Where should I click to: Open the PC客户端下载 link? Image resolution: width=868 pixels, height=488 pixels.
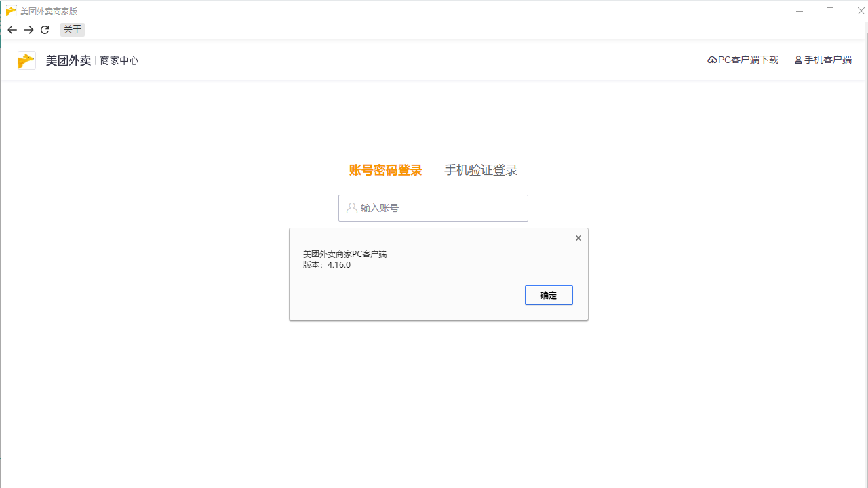tap(746, 60)
